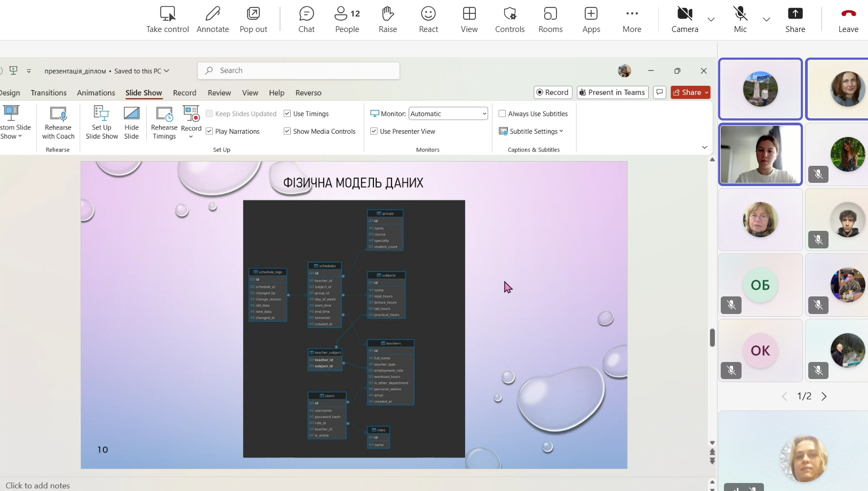Click the Record button near Share
868x491 pixels.
(x=553, y=92)
